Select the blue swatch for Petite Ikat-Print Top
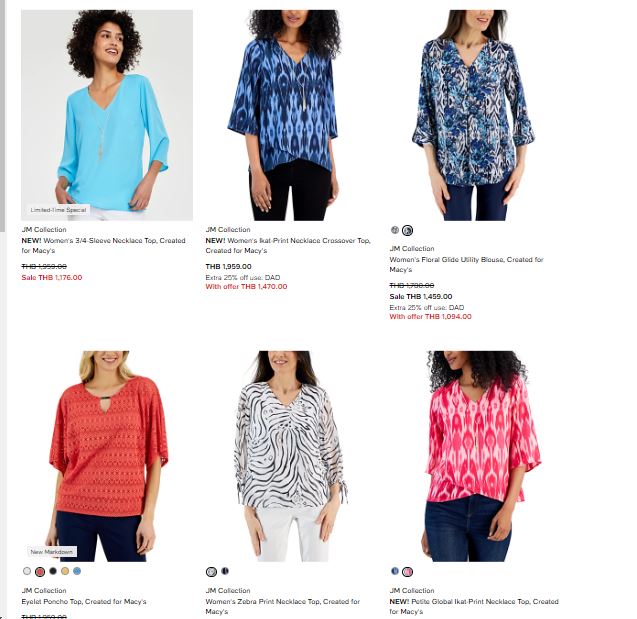The image size is (637, 619). pos(395,571)
